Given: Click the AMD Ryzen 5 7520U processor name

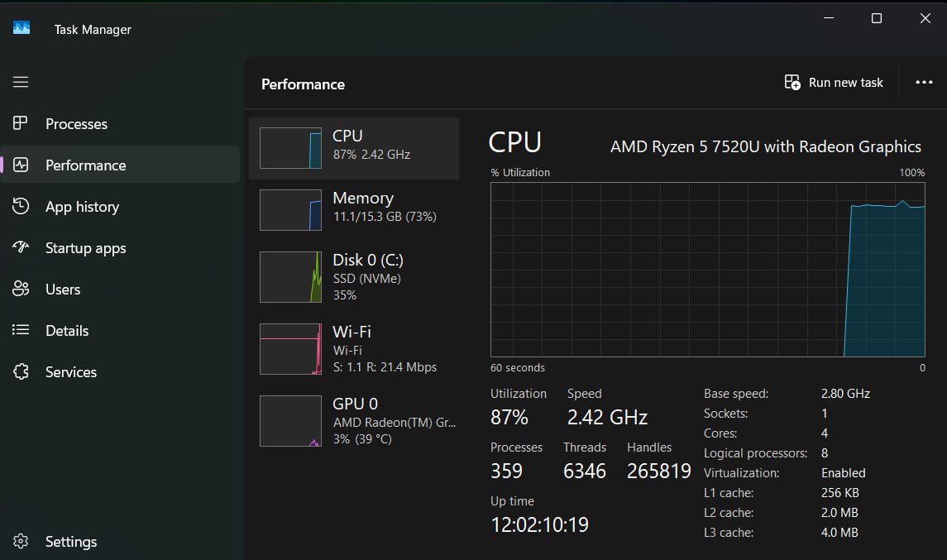Looking at the screenshot, I should point(765,146).
